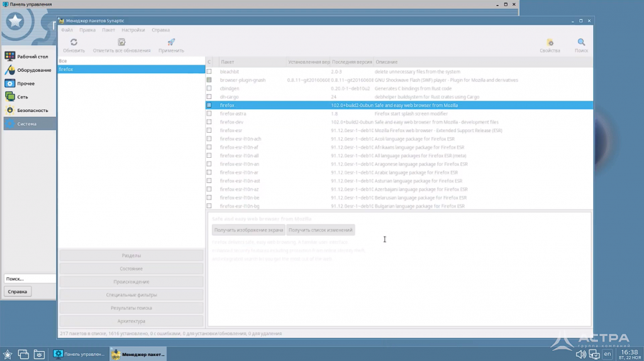The width and height of the screenshot is (644, 361).
Task: Open the Правка menu
Action: tap(87, 30)
